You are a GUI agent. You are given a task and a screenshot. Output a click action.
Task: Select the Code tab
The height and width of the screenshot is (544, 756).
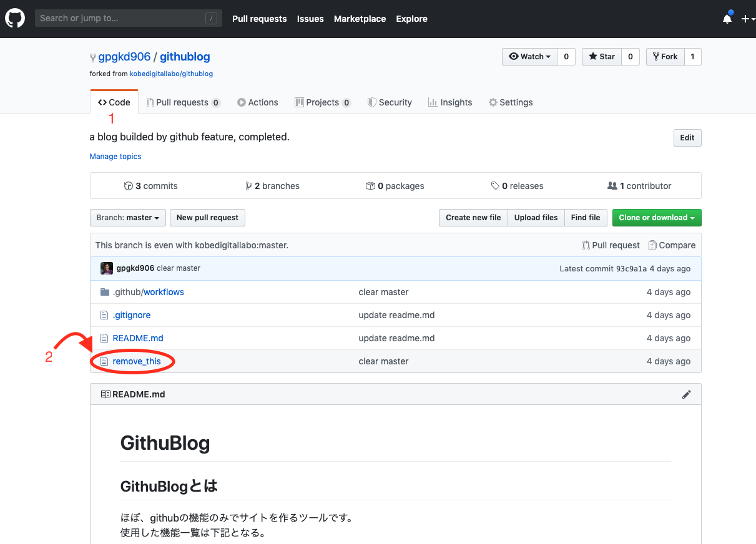click(114, 102)
